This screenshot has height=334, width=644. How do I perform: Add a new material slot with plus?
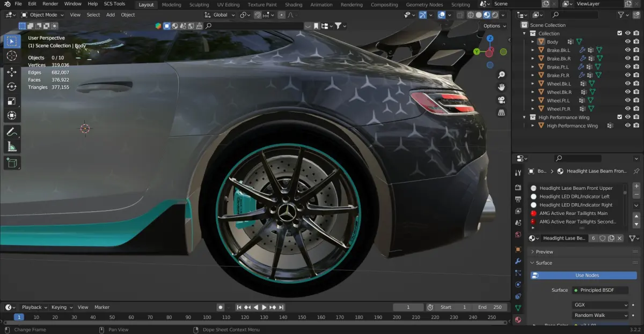point(636,186)
